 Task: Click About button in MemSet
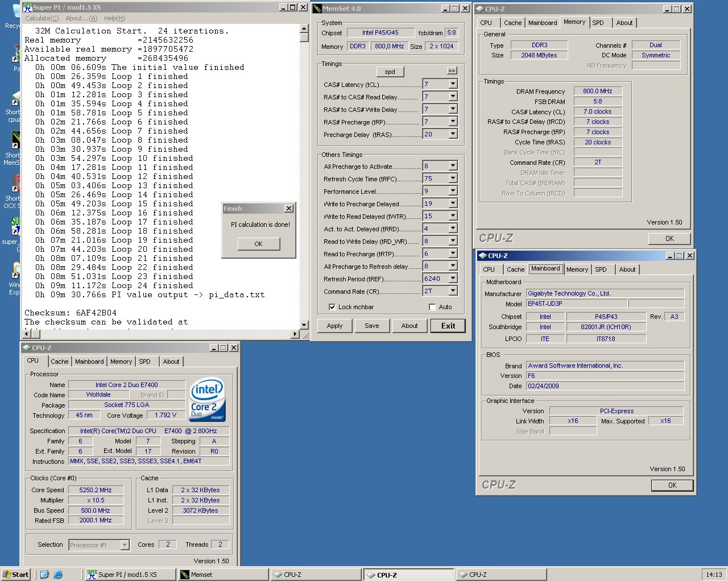pos(409,326)
